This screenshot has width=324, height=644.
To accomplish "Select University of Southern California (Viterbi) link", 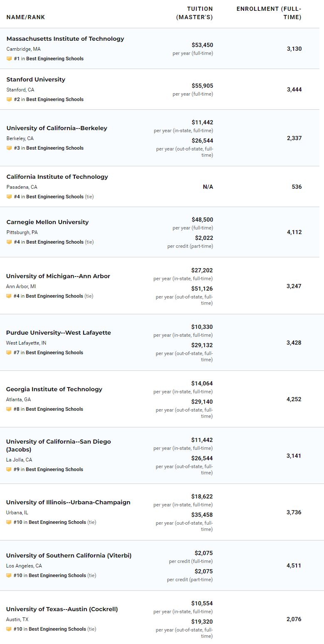I will click(69, 555).
